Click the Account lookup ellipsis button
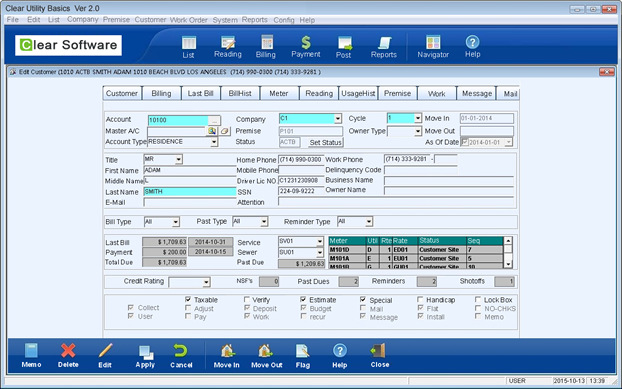The width and height of the screenshot is (622, 389). (x=214, y=120)
